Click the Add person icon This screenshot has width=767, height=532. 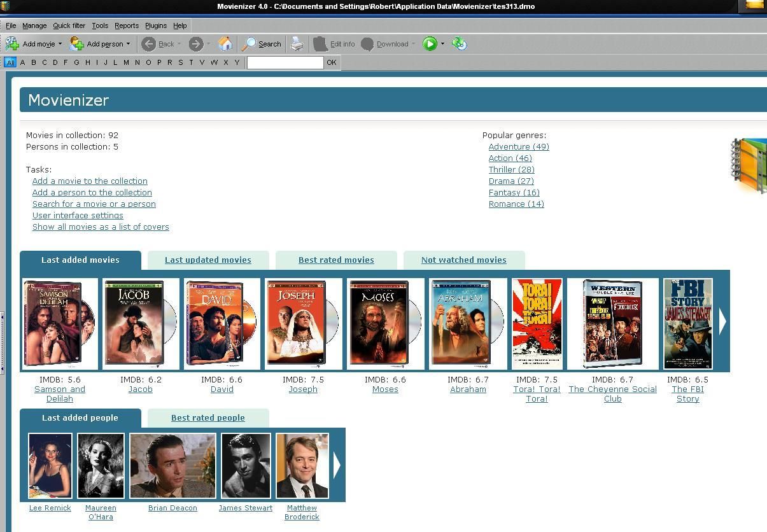[x=77, y=44]
